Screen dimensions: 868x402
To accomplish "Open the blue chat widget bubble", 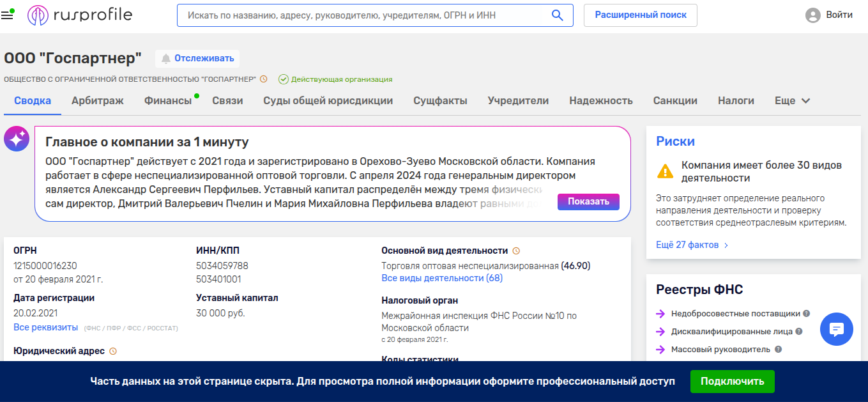I will click(x=837, y=329).
